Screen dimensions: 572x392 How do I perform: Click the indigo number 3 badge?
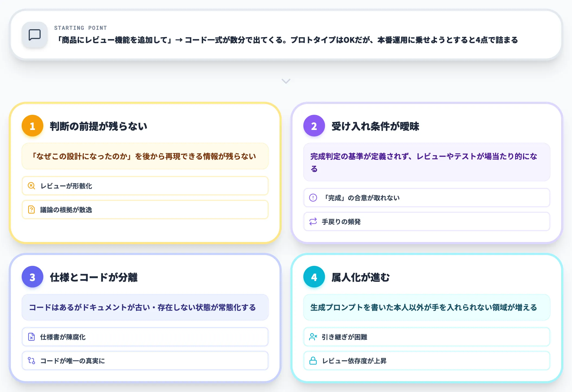(x=32, y=277)
